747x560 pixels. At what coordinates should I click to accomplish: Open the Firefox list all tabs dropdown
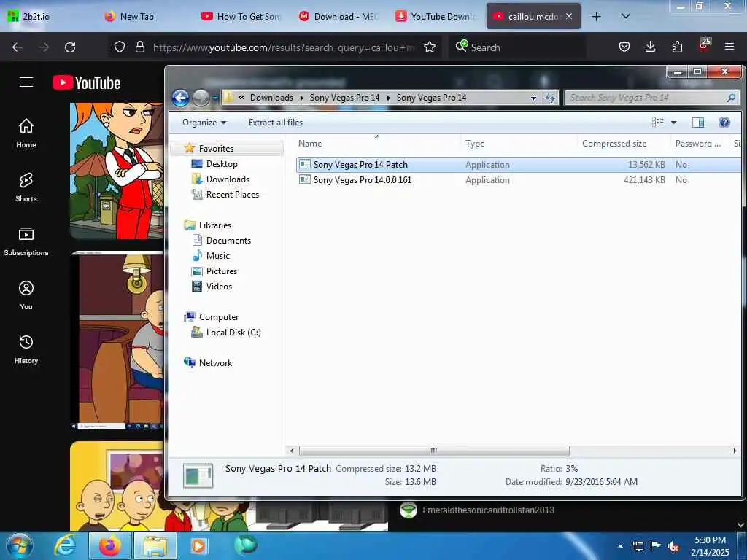click(x=626, y=16)
